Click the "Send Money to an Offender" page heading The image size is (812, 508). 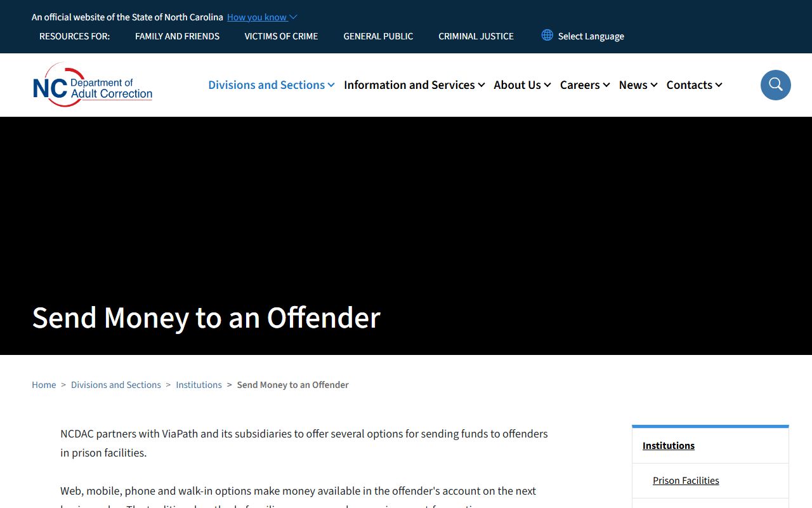pos(206,317)
